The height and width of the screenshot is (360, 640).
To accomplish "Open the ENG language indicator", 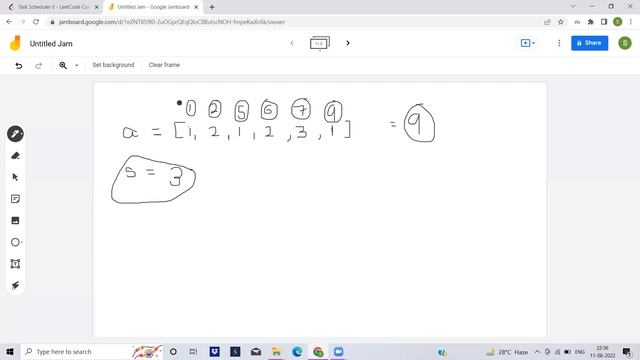I will pos(580,352).
